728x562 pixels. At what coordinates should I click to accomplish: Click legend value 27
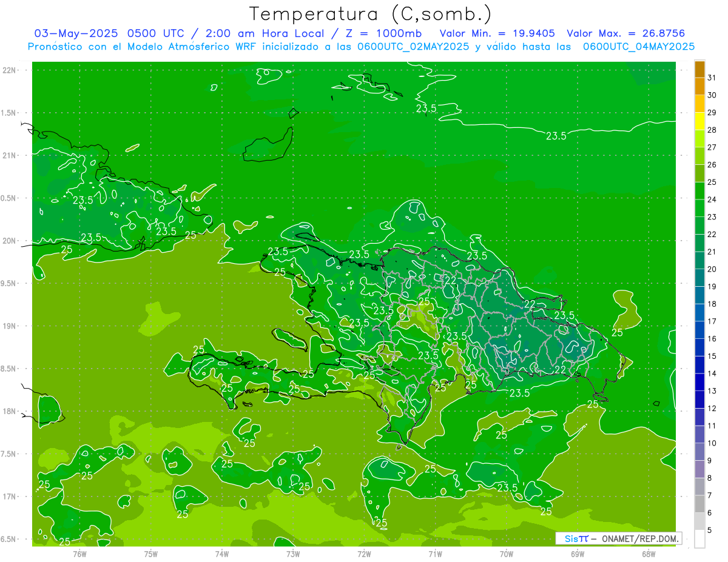point(712,147)
